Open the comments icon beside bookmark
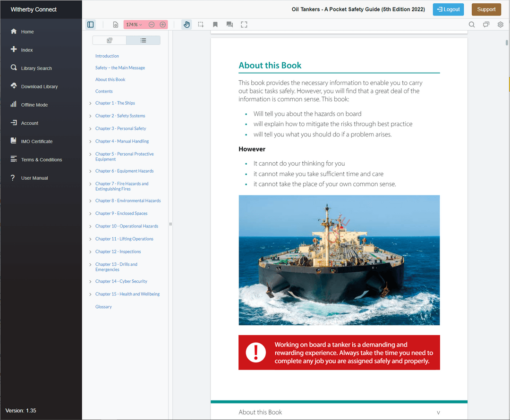510x420 pixels. click(x=229, y=25)
